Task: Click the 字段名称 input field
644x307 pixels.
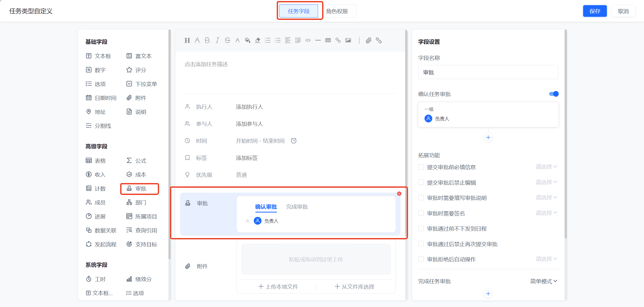Action: 488,72
